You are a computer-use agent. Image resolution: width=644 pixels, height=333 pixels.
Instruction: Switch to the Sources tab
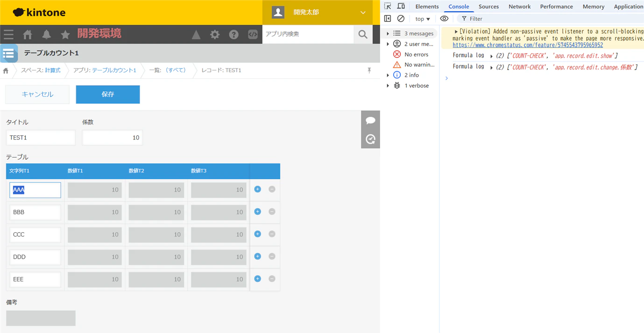pyautogui.click(x=488, y=7)
